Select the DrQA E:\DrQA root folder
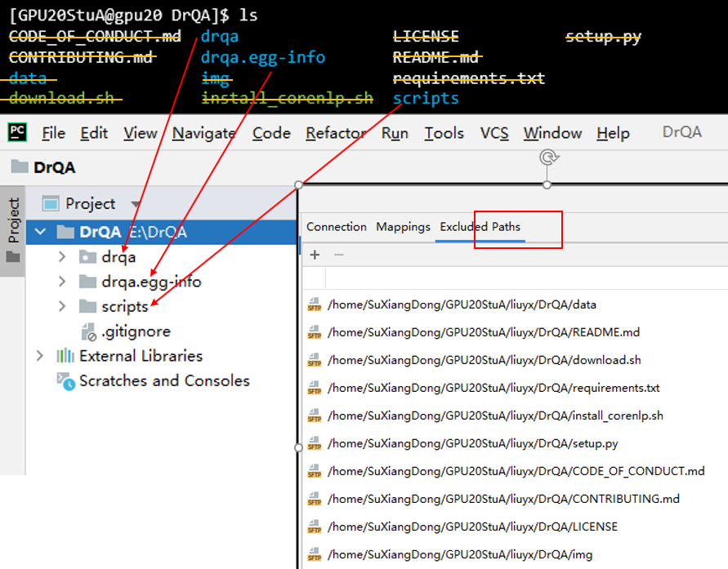Screen dimensions: 728x569 tap(162, 232)
